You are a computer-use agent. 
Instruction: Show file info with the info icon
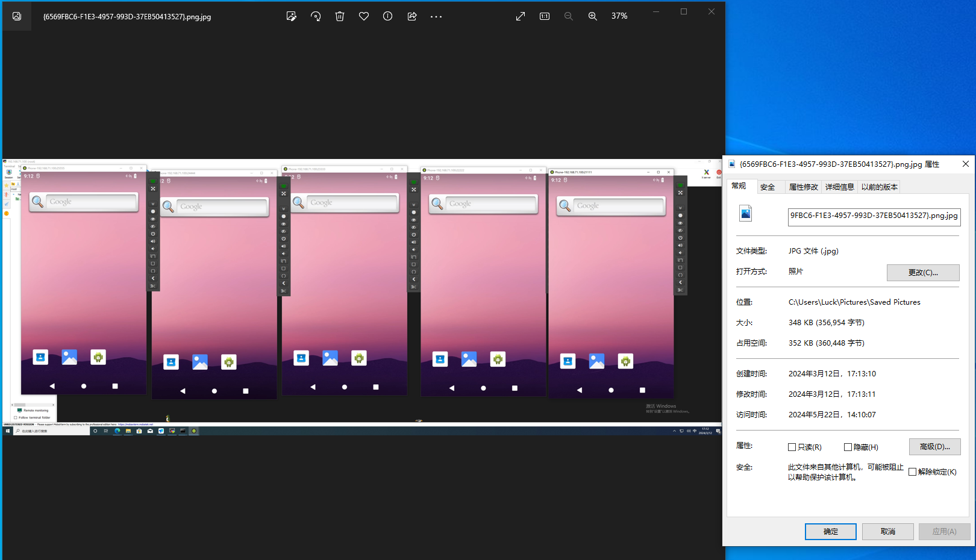pos(388,16)
